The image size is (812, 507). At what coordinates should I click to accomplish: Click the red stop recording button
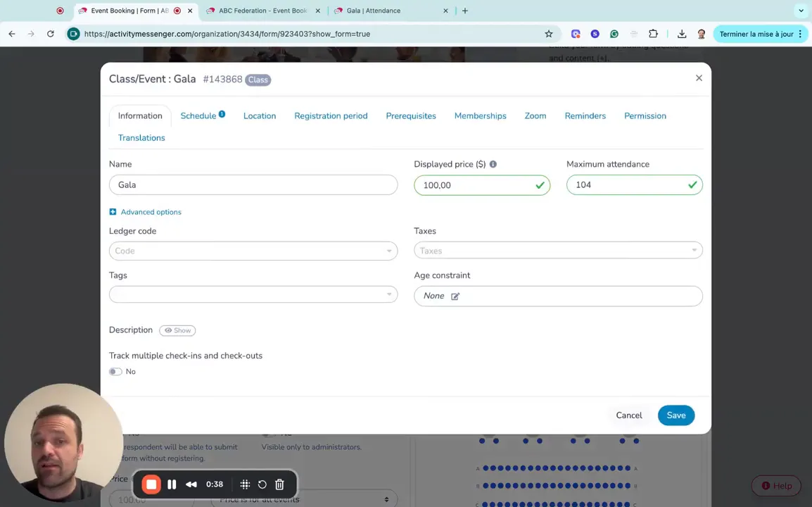[151, 484]
